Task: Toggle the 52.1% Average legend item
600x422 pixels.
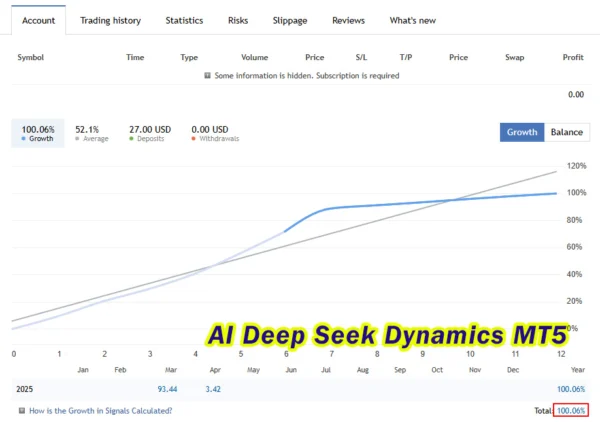Action: (91, 133)
